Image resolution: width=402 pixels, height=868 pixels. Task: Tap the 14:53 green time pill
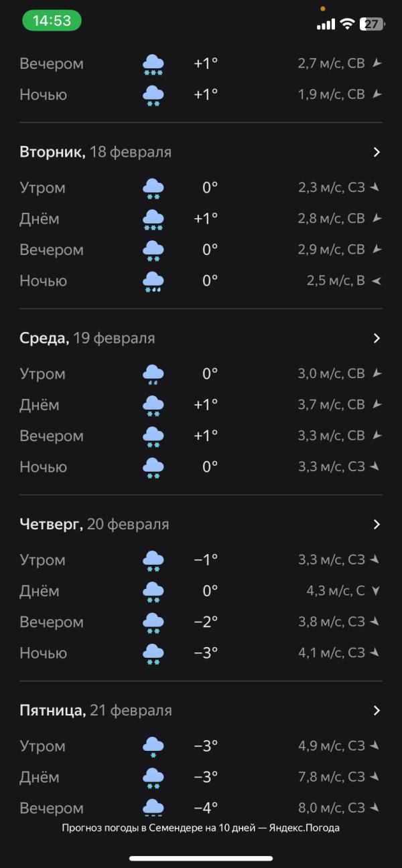pyautogui.click(x=52, y=21)
